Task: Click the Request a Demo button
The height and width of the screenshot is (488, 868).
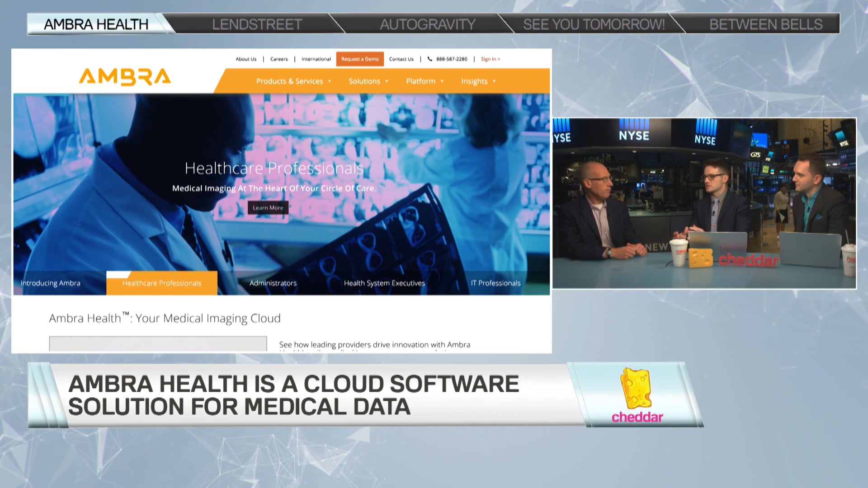Action: [x=360, y=59]
